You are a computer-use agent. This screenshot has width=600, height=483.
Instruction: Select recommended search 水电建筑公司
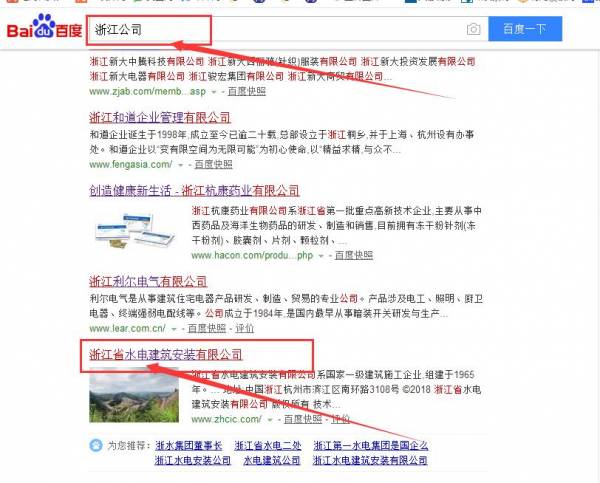(x=272, y=460)
